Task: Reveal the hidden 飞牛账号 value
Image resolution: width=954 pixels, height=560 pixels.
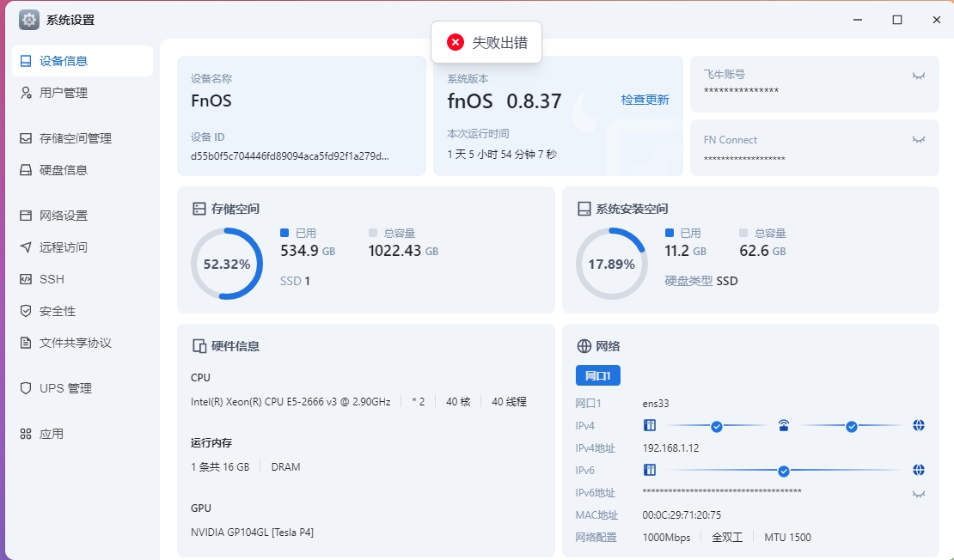Action: pyautogui.click(x=919, y=76)
